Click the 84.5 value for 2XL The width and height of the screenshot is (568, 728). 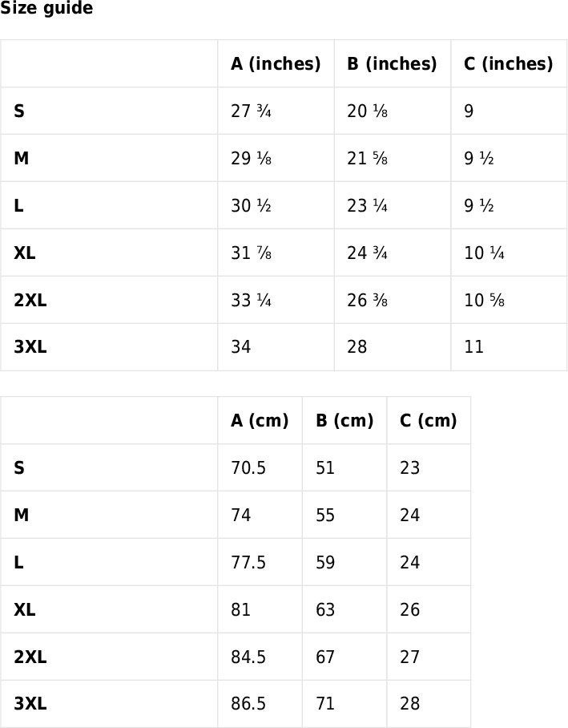[248, 657]
